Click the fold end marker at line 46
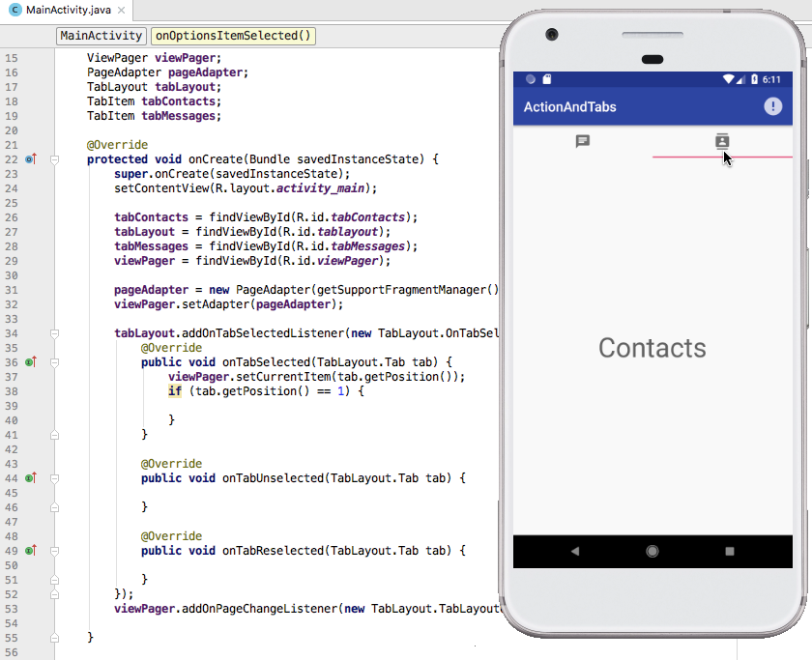The width and height of the screenshot is (812, 660). point(54,507)
